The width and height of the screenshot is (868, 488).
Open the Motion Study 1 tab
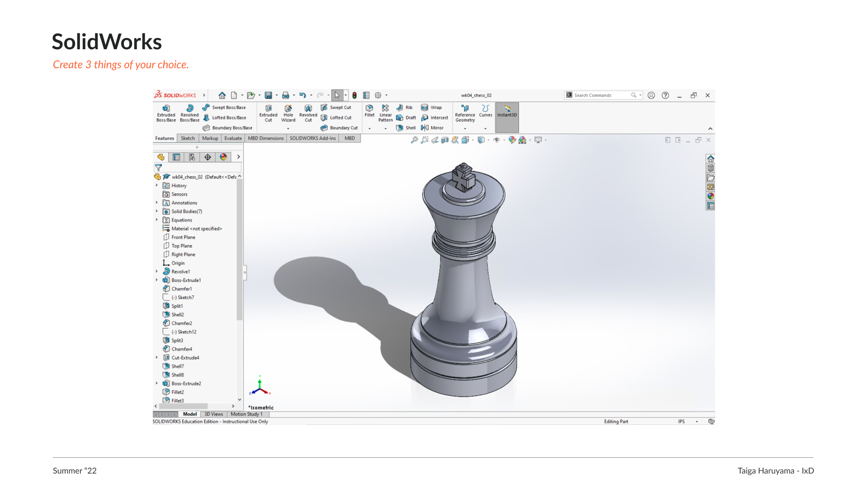pos(246,414)
